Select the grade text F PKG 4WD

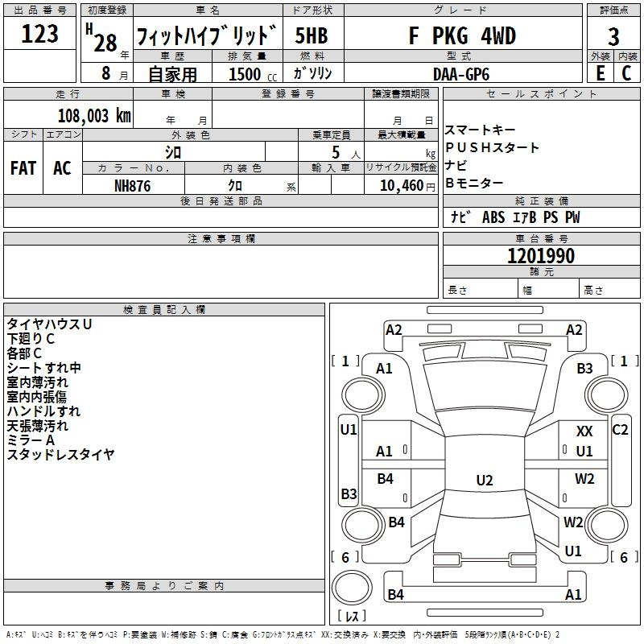(x=463, y=36)
